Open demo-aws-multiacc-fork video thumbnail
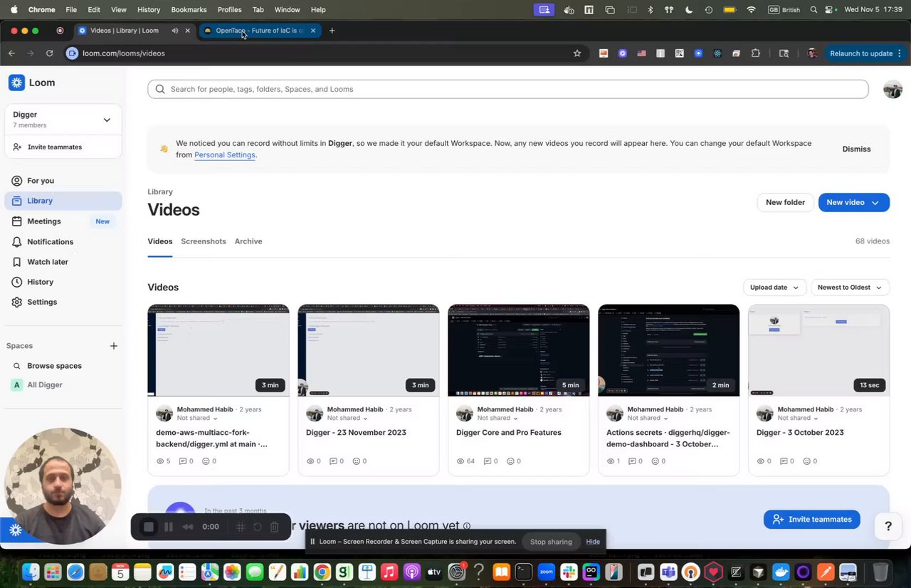Image resolution: width=911 pixels, height=588 pixels. pyautogui.click(x=218, y=350)
